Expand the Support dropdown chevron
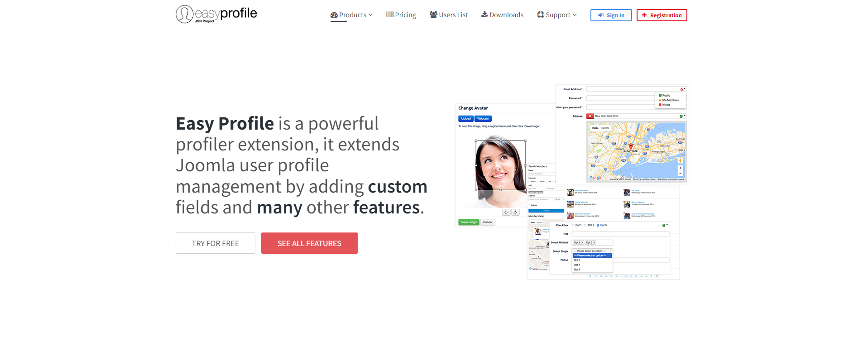Image resolution: width=868 pixels, height=363 pixels. pos(575,15)
